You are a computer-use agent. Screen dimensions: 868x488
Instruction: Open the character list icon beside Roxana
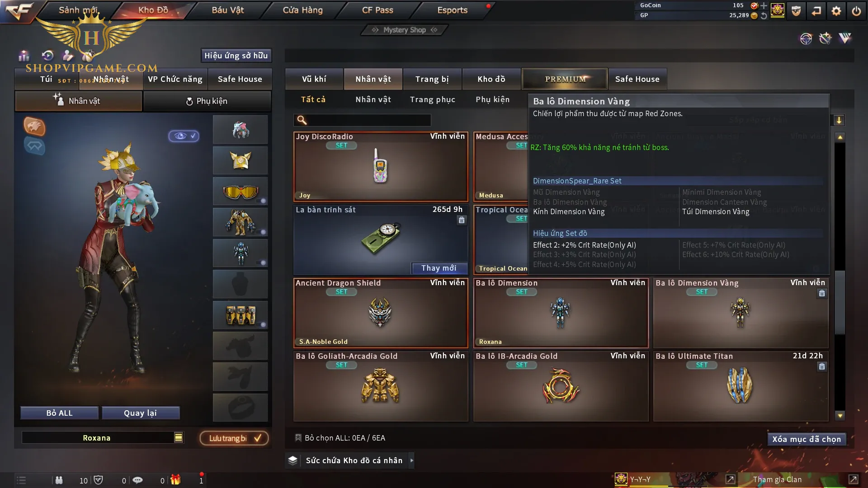point(179,437)
